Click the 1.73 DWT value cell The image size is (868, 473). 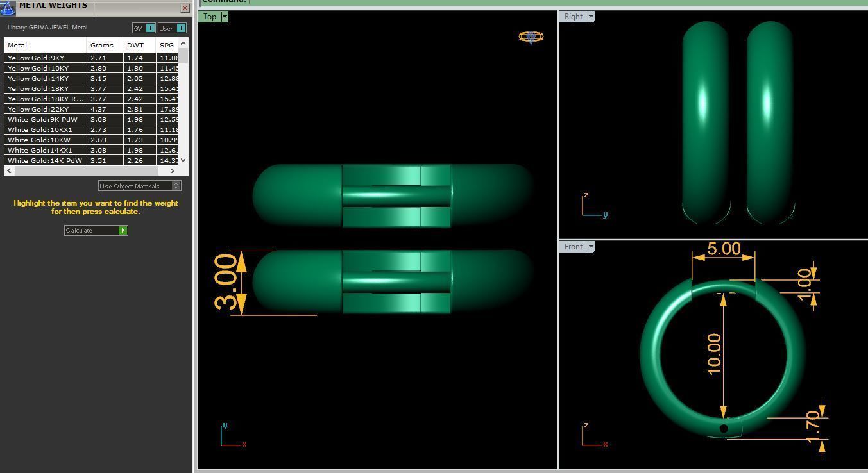(x=139, y=140)
